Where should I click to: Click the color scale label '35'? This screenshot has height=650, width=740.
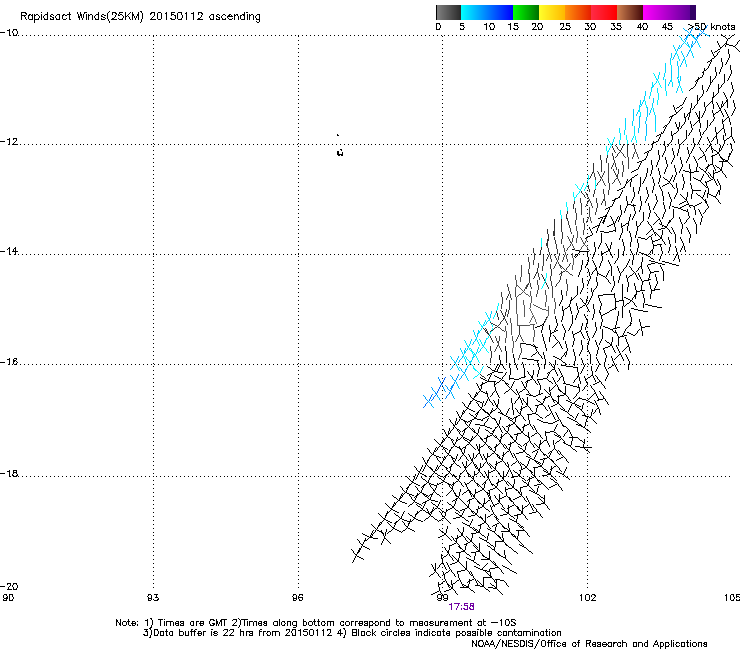click(616, 27)
